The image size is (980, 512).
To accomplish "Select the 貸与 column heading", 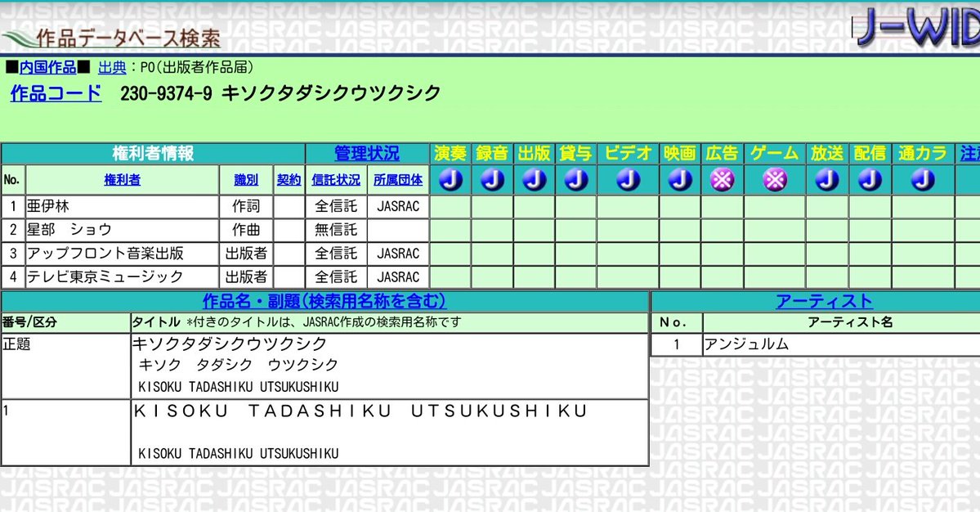I will click(576, 153).
